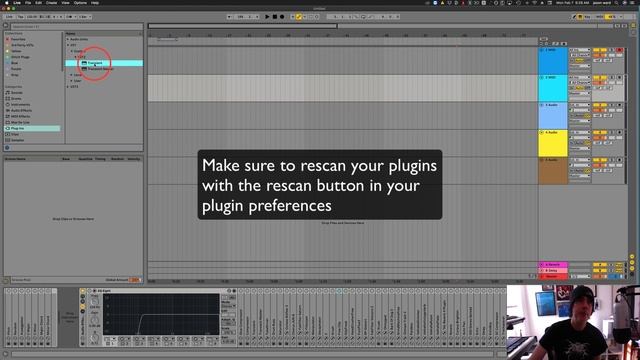Select the Drums category

coord(16,99)
